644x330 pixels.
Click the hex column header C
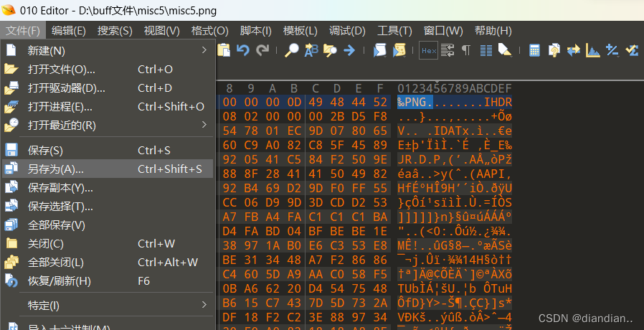coord(316,88)
